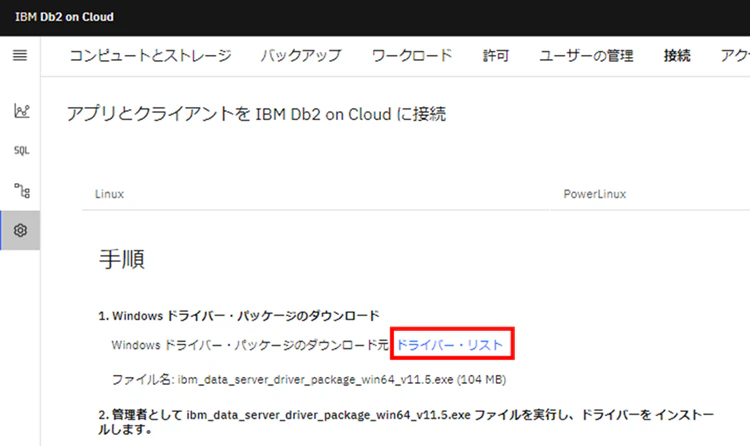This screenshot has height=446, width=750.
Task: Open the hamburger navigation menu
Action: point(20,56)
